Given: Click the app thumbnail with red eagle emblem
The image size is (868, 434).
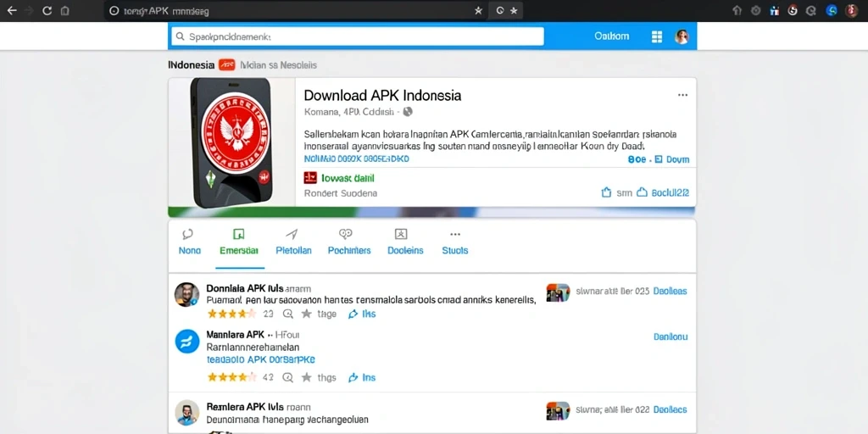Looking at the screenshot, I should (x=232, y=142).
